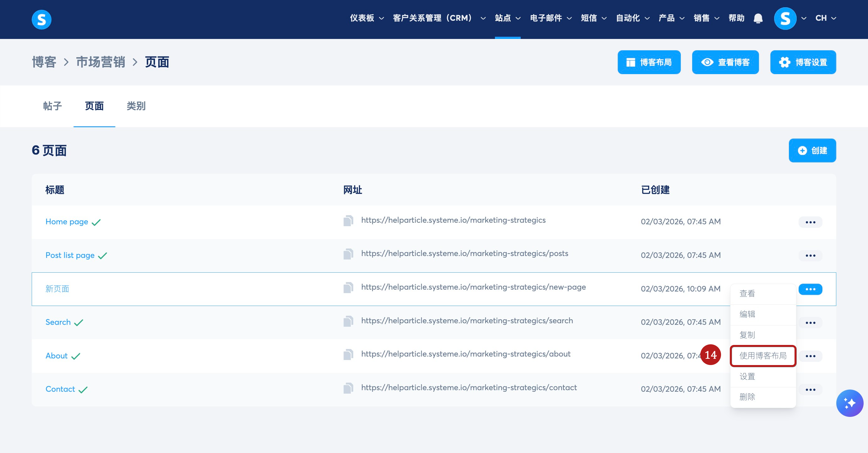This screenshot has height=453, width=868.
Task: Copy the Search page URL icon
Action: 348,321
